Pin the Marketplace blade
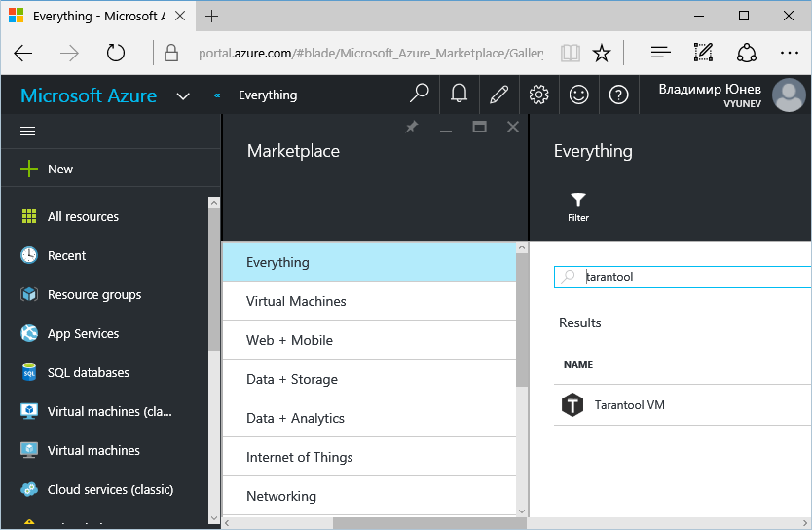 (412, 127)
